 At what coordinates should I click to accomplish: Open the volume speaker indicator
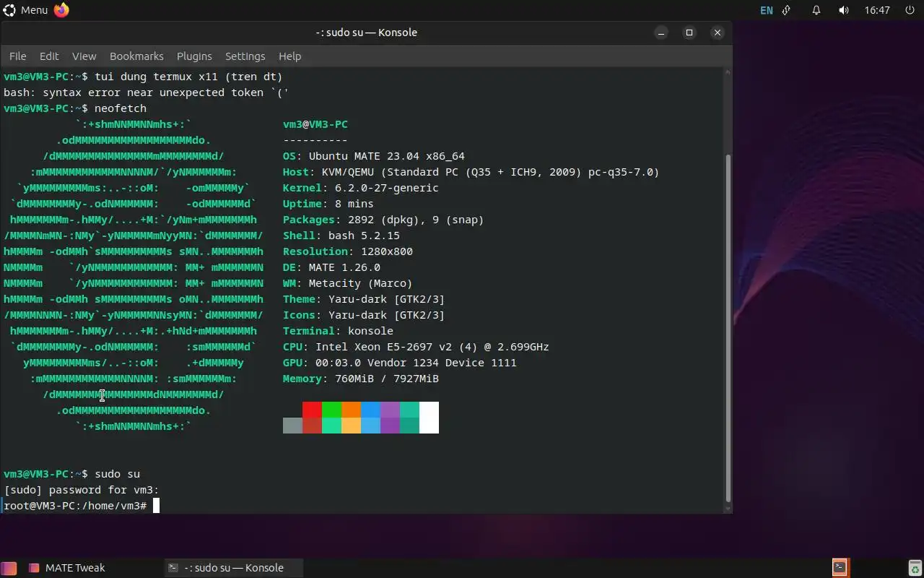tap(844, 10)
